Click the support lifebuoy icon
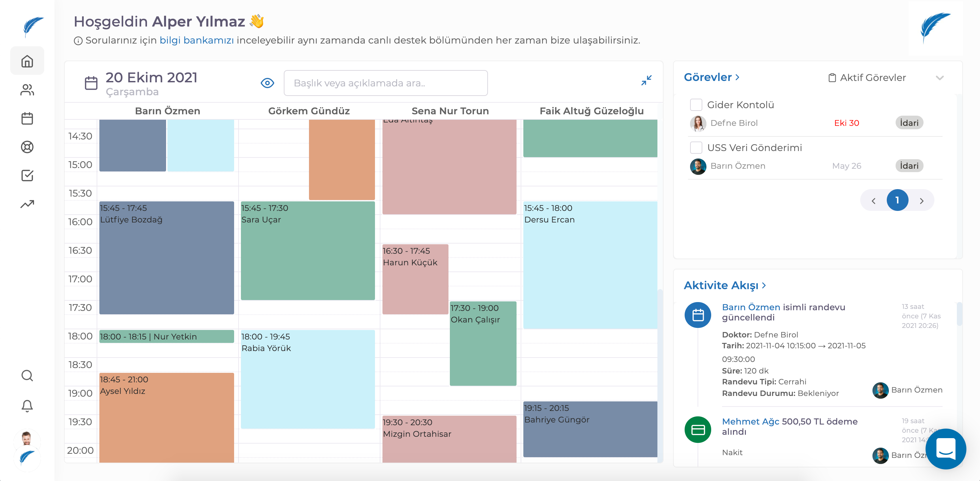980x481 pixels. pos(27,147)
